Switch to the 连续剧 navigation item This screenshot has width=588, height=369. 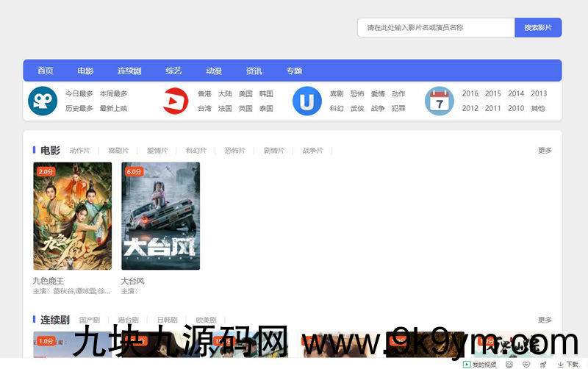point(129,71)
